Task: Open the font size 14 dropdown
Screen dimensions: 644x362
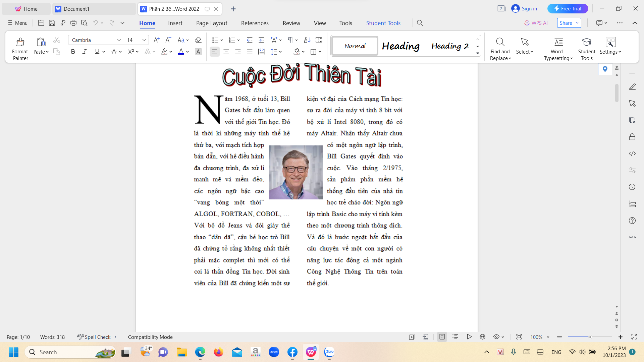Action: (x=144, y=40)
